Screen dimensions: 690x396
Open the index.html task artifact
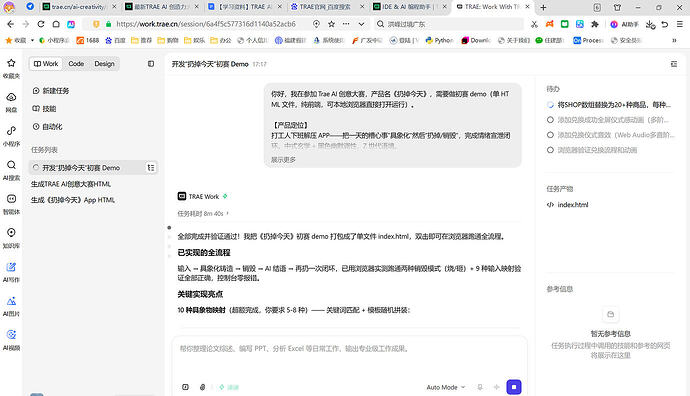568,205
